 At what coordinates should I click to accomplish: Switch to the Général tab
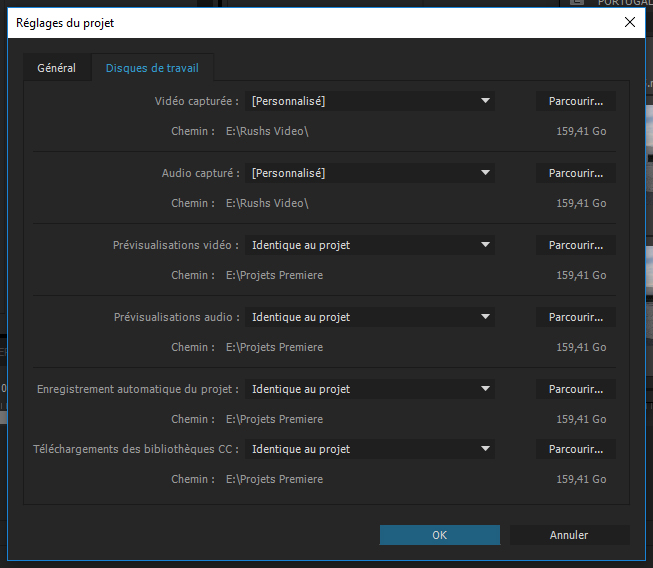[57, 68]
